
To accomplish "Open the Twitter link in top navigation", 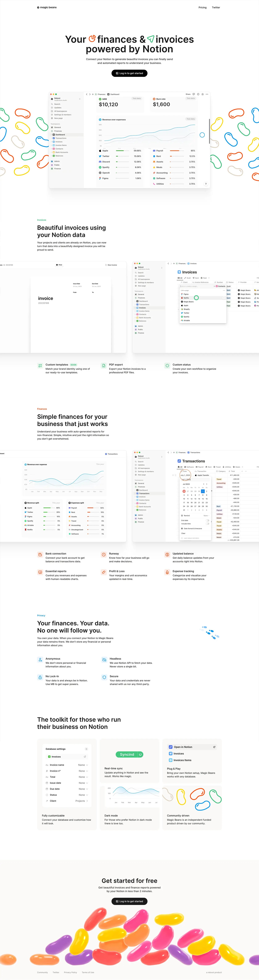I will click(216, 7).
